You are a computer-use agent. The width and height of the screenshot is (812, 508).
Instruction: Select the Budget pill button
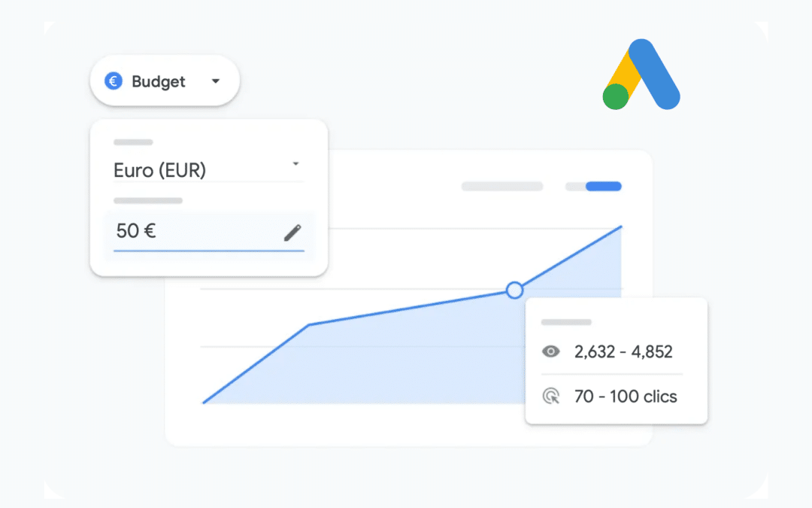click(x=165, y=81)
